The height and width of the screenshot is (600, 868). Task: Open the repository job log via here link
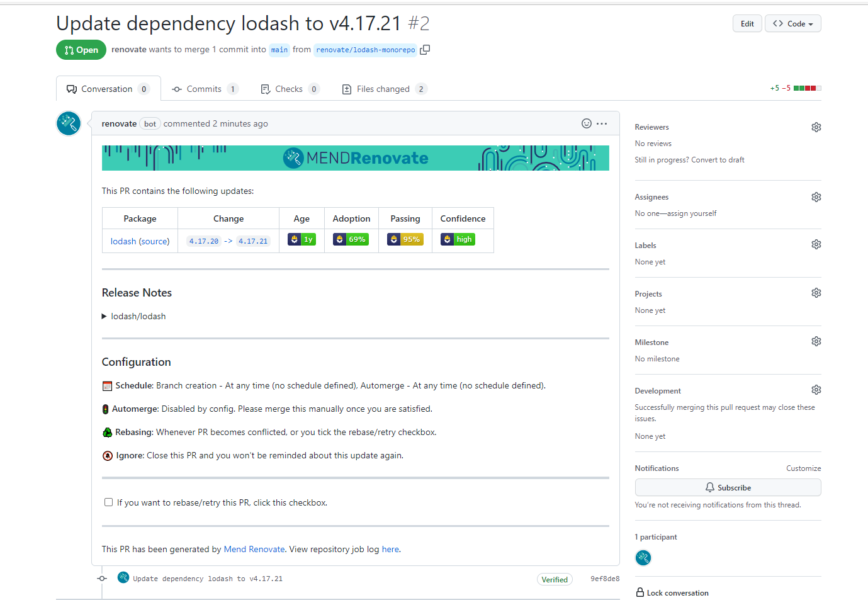click(390, 548)
